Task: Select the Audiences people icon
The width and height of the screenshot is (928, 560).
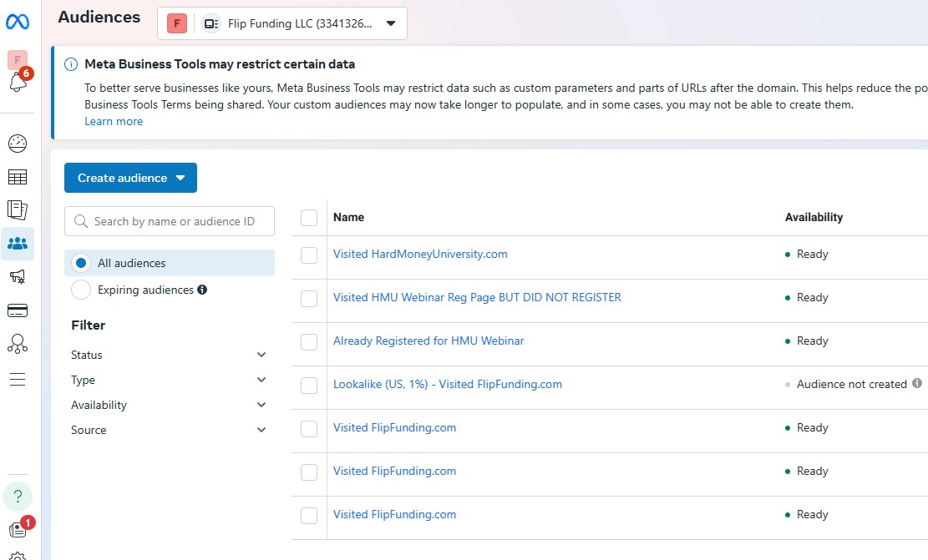Action: coord(18,244)
